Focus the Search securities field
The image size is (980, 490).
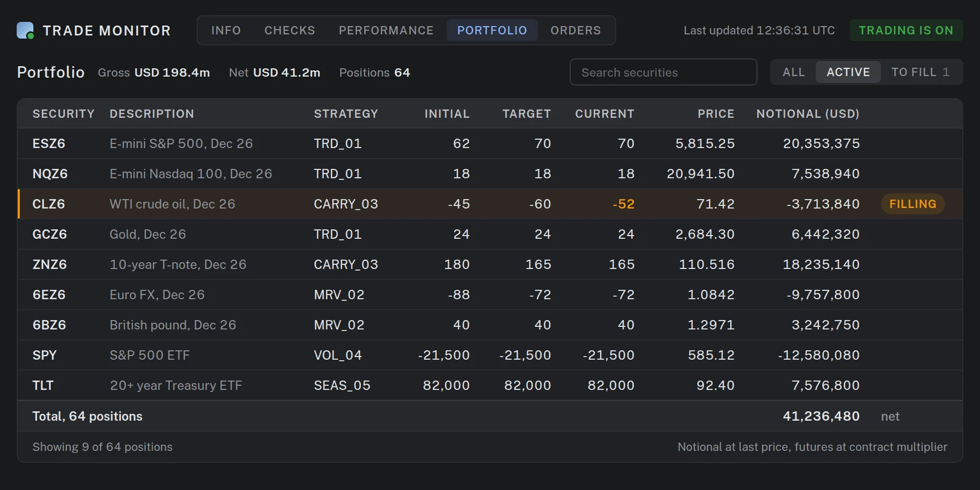[663, 72]
